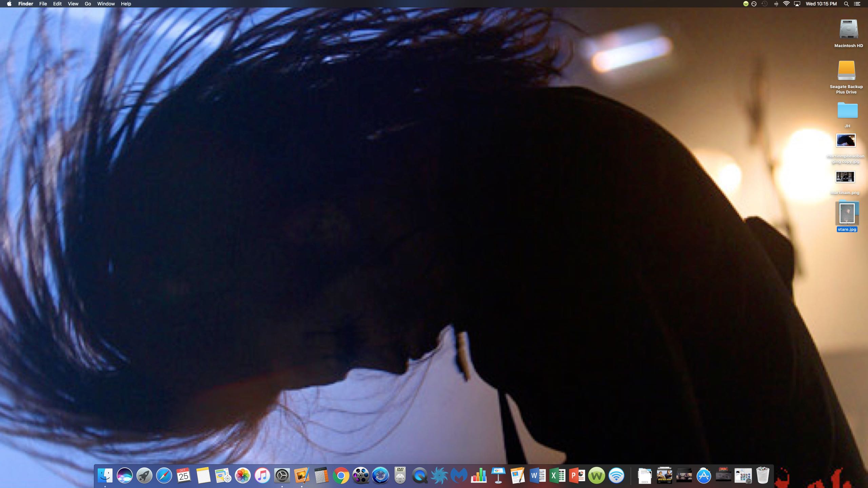The width and height of the screenshot is (868, 488).
Task: Open AirPlay display menu
Action: [797, 4]
